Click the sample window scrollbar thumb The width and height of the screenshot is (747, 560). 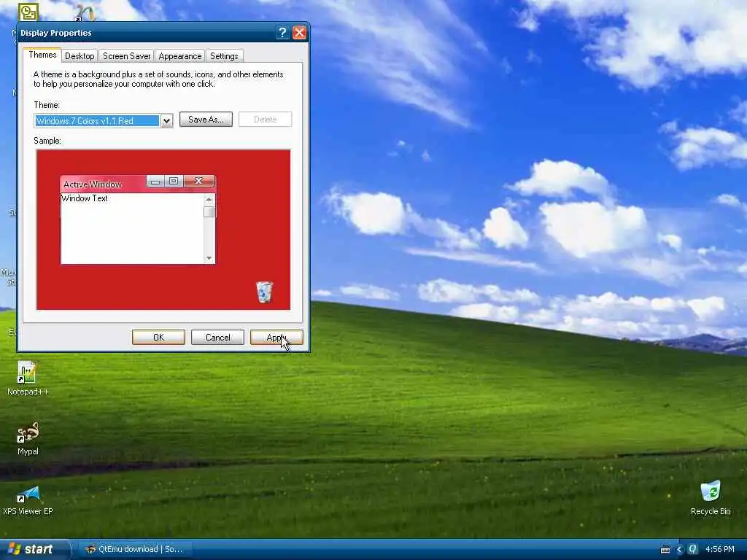tap(209, 212)
